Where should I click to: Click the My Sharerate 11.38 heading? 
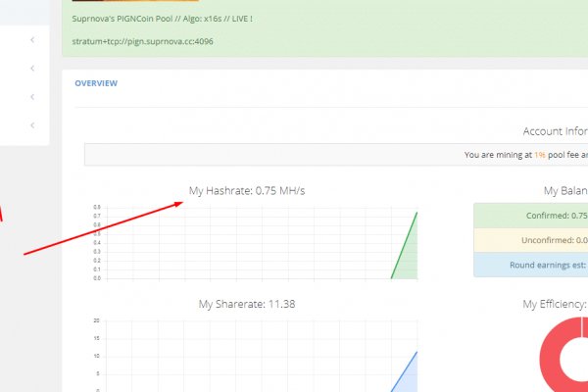253,304
